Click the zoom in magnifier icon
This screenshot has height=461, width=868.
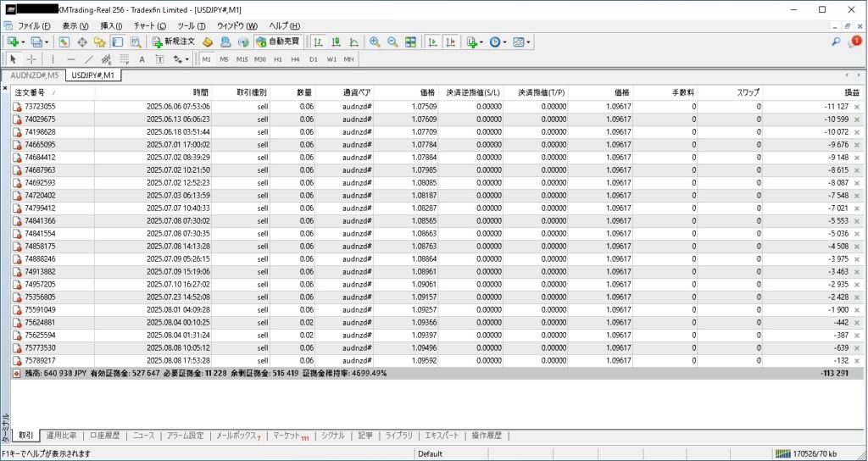pos(375,42)
